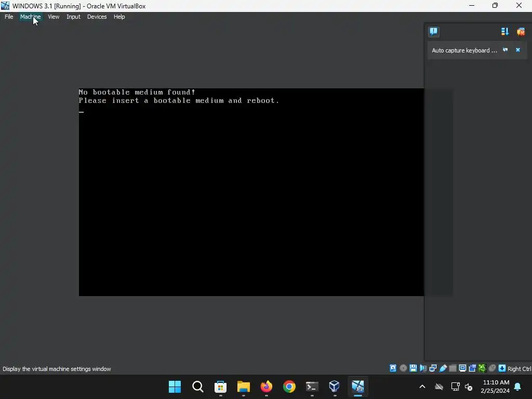
Task: Click the floppy disk status icon
Action: pos(413,368)
